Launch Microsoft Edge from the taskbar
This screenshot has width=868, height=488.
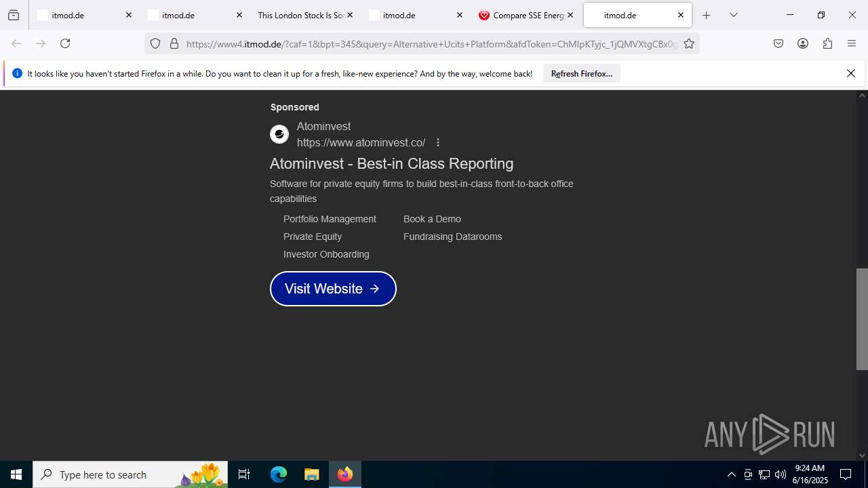coord(279,474)
